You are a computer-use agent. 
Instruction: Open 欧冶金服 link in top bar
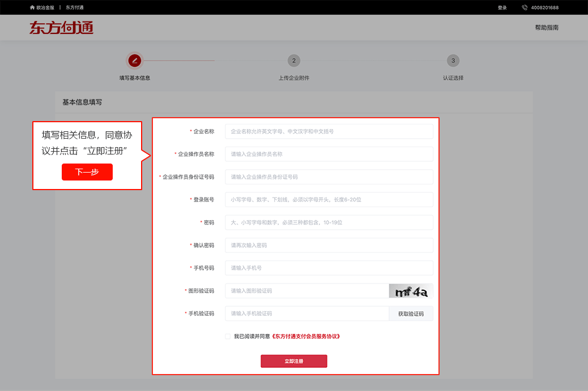tap(45, 7)
